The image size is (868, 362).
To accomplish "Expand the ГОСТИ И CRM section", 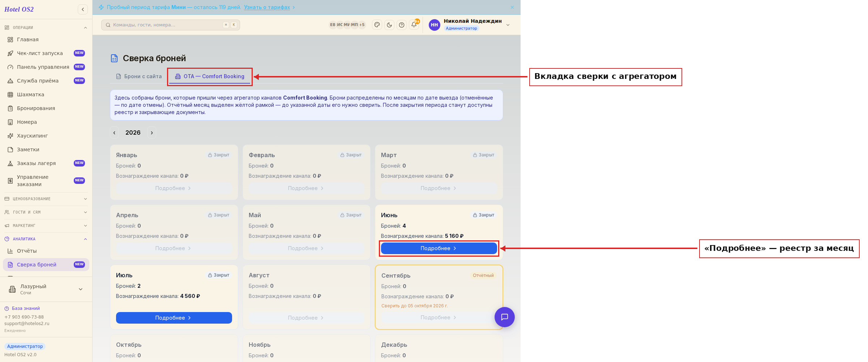I will [x=46, y=212].
